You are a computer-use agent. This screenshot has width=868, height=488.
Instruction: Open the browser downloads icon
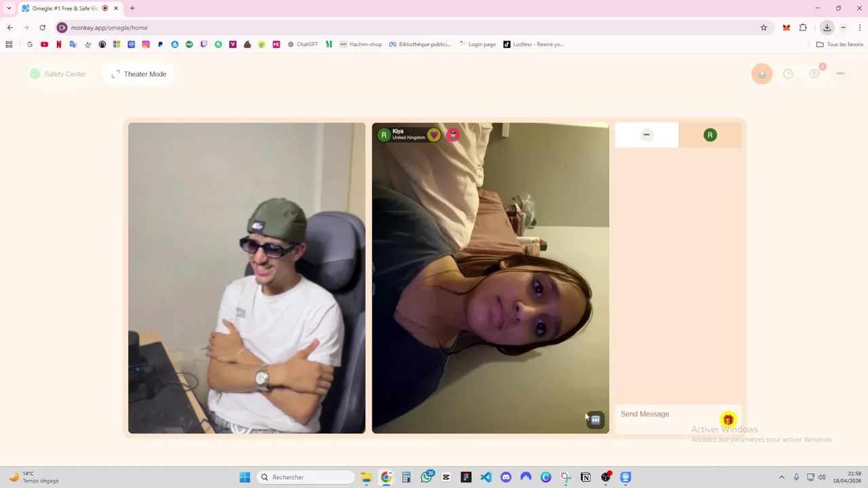pyautogui.click(x=827, y=28)
